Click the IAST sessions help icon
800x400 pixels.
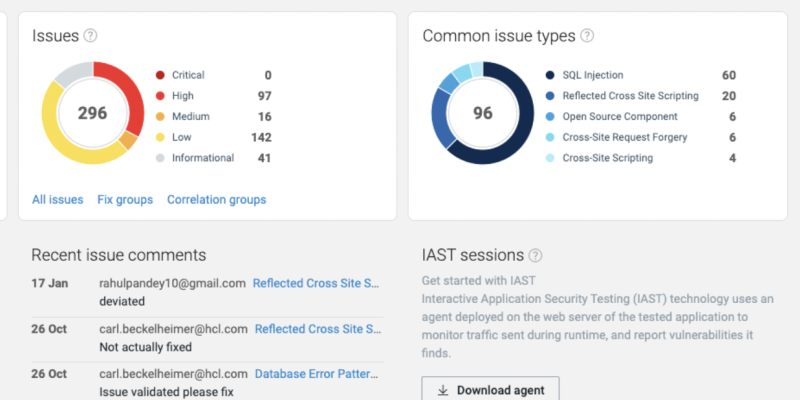tap(536, 256)
